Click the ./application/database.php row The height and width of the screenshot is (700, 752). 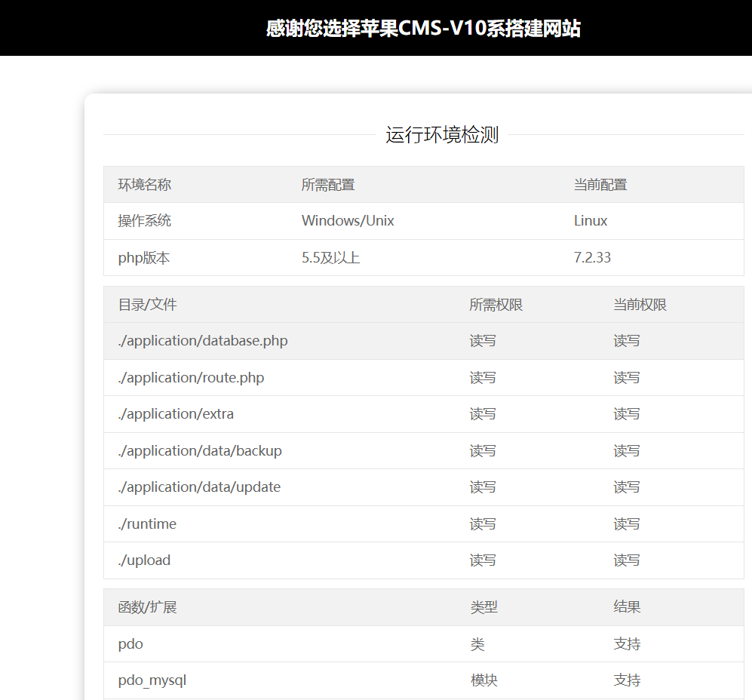424,341
